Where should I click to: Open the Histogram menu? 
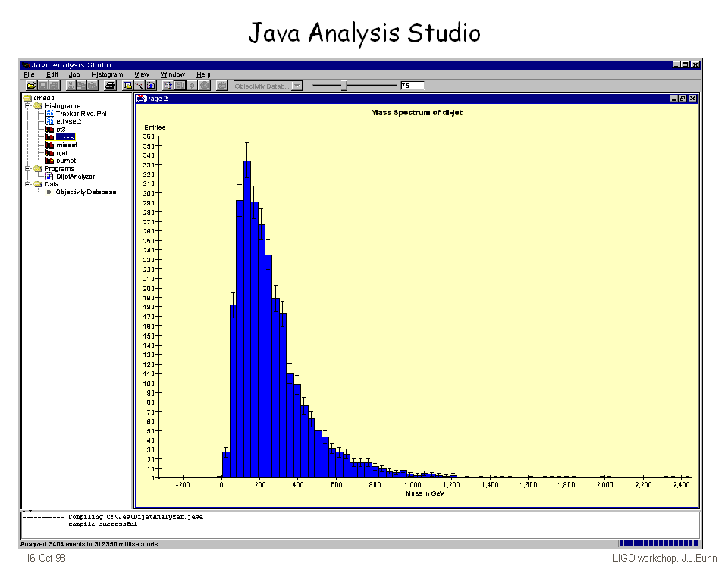pos(107,74)
